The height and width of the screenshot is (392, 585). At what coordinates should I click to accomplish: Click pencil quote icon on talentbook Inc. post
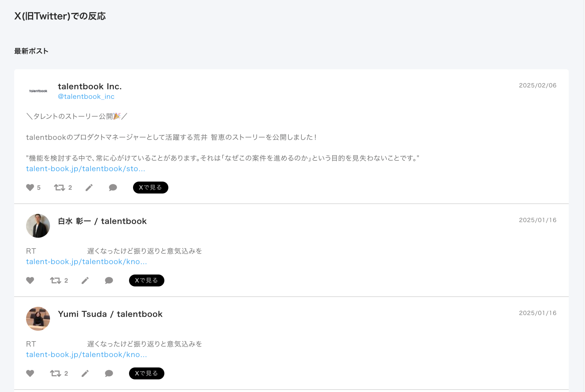coord(89,187)
